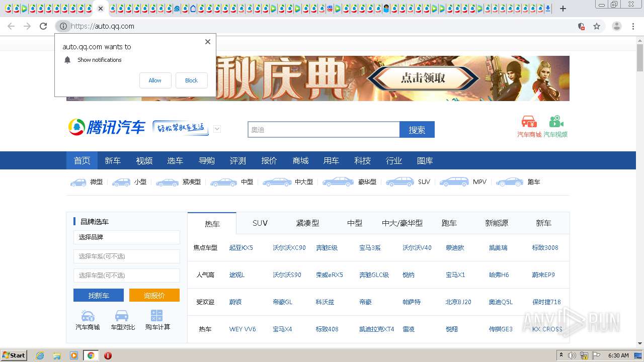Open the 导购 navigation item
Viewport: 644px width, 362px height.
(x=206, y=160)
